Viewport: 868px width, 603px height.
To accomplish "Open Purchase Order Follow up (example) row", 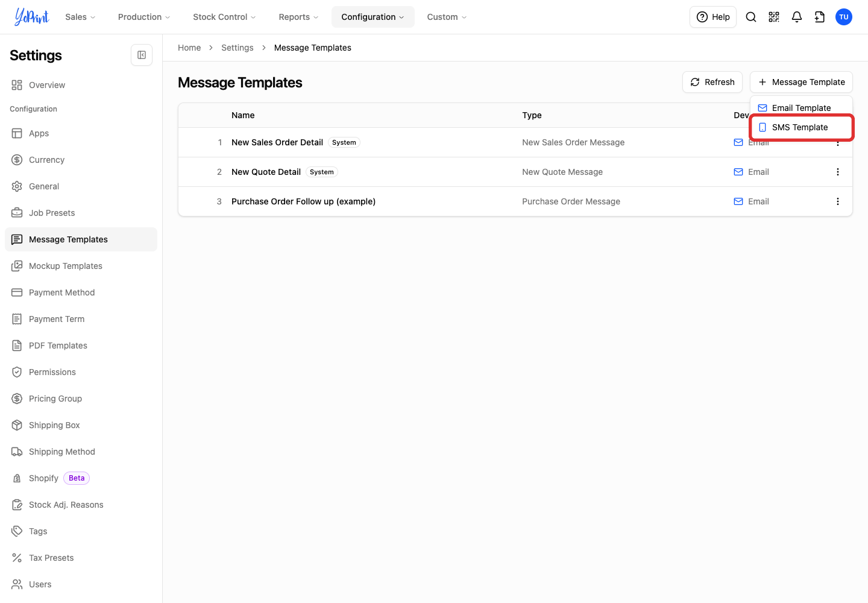I will click(x=515, y=201).
